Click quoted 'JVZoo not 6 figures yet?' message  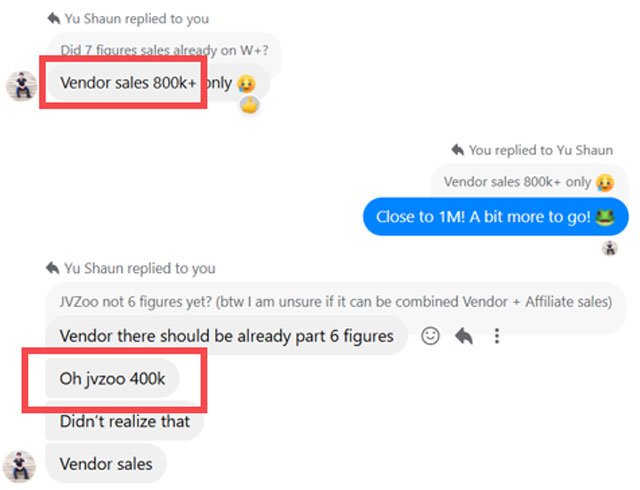(336, 302)
